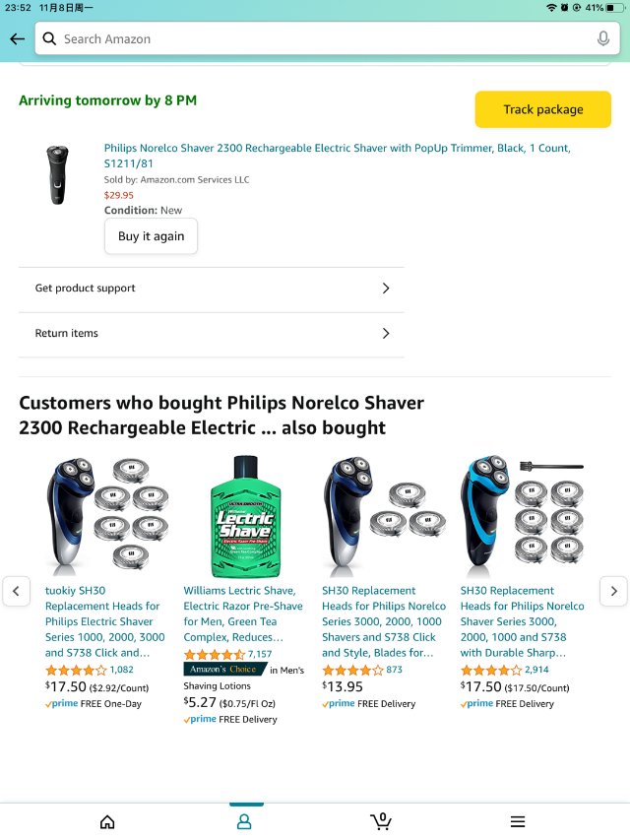Focus the Search Amazon input field

[328, 38]
